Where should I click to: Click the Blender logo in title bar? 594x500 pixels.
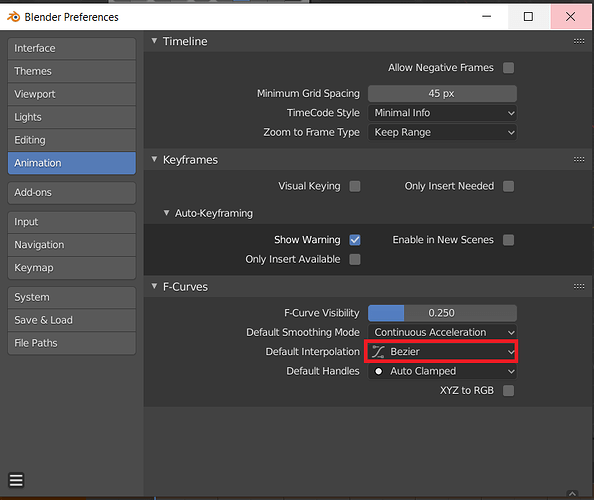(14, 17)
